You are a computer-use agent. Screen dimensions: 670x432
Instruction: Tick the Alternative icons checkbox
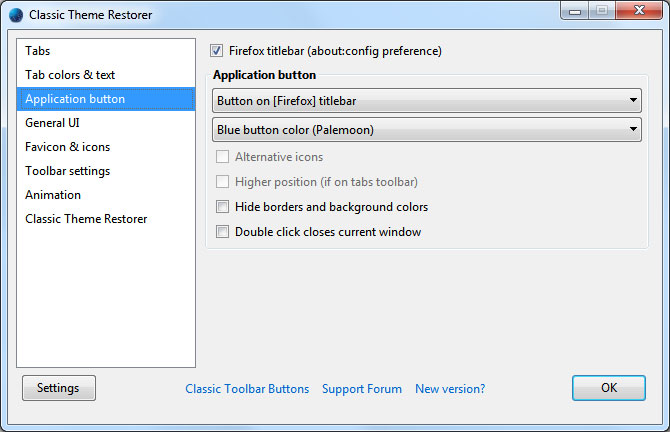[x=222, y=157]
